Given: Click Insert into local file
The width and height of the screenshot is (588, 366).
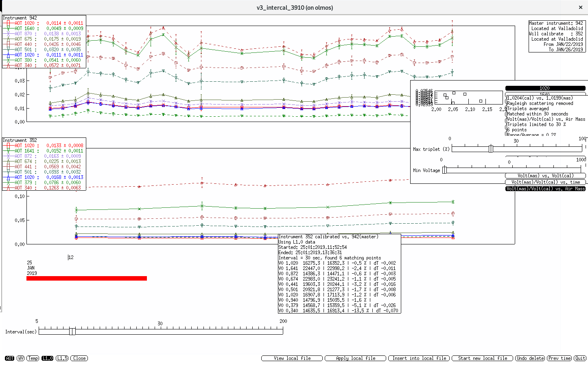Looking at the screenshot, I should (419, 358).
